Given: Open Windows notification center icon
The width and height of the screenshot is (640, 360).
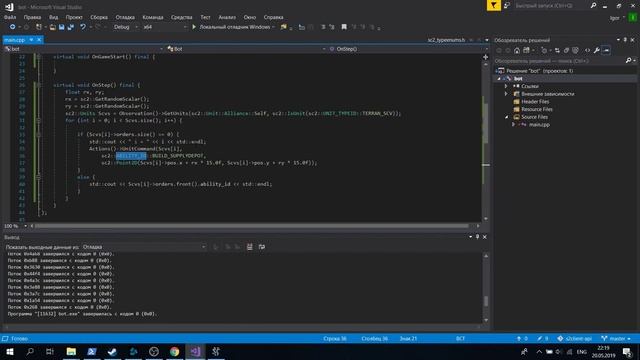Looking at the screenshot, I should (628, 351).
